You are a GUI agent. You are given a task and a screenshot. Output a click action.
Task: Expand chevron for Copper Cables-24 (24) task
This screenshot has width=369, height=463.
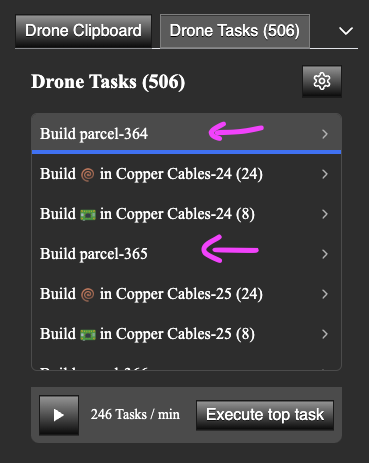(325, 174)
